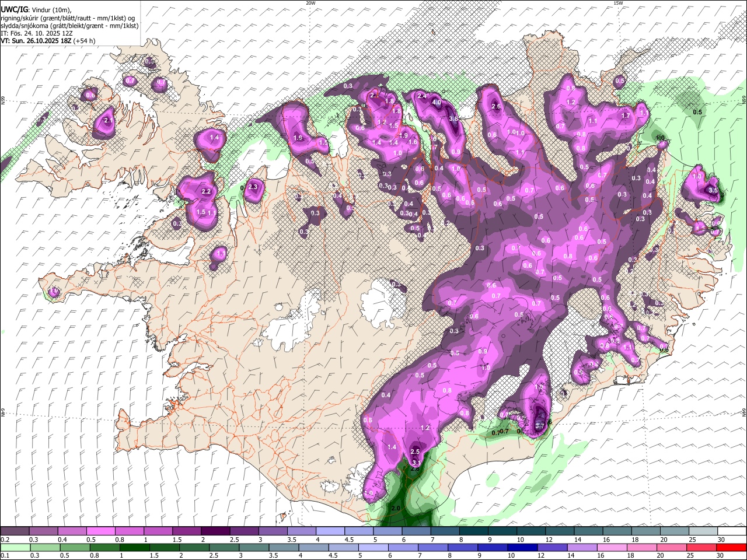Click the 2.0 rain value at the south coast
Viewport: 747px width, 560px height.
(396, 509)
